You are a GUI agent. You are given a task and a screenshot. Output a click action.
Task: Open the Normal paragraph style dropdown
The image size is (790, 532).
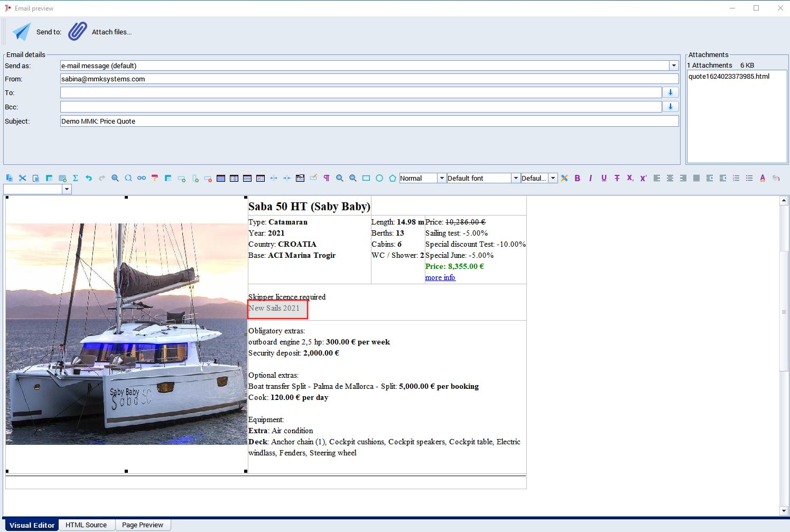[x=442, y=178]
